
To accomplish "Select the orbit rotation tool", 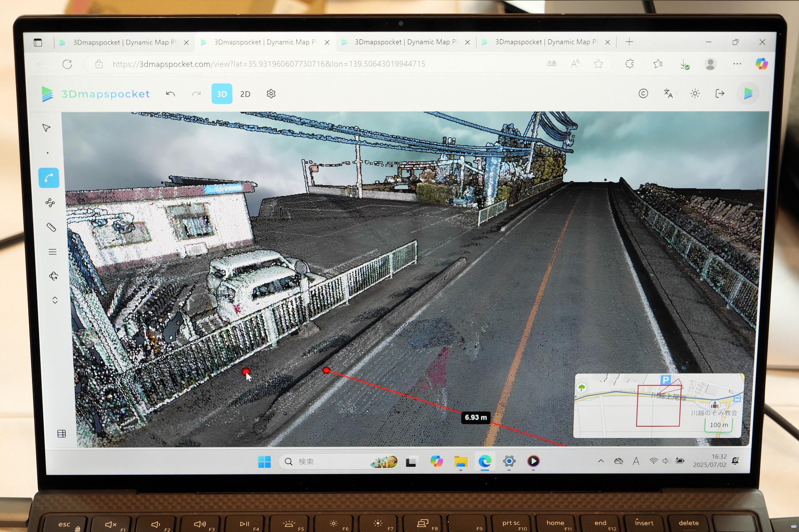I will [x=53, y=276].
